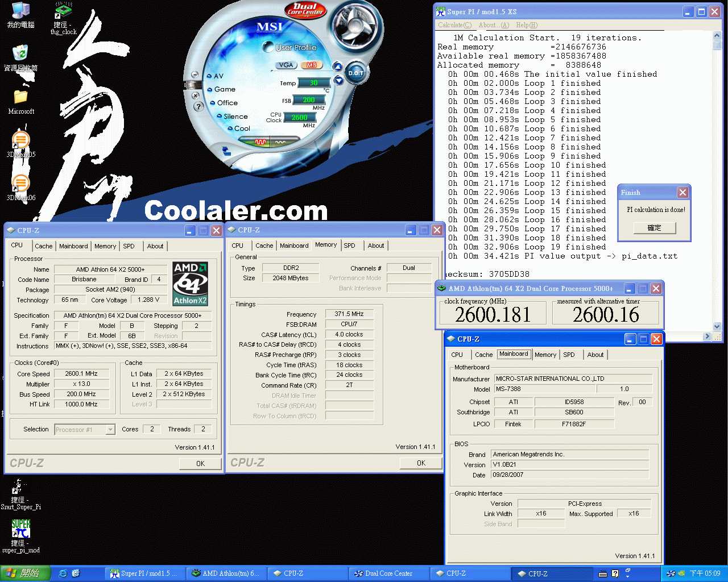
Task: Click the FSB value display showing 200
Action: point(309,100)
